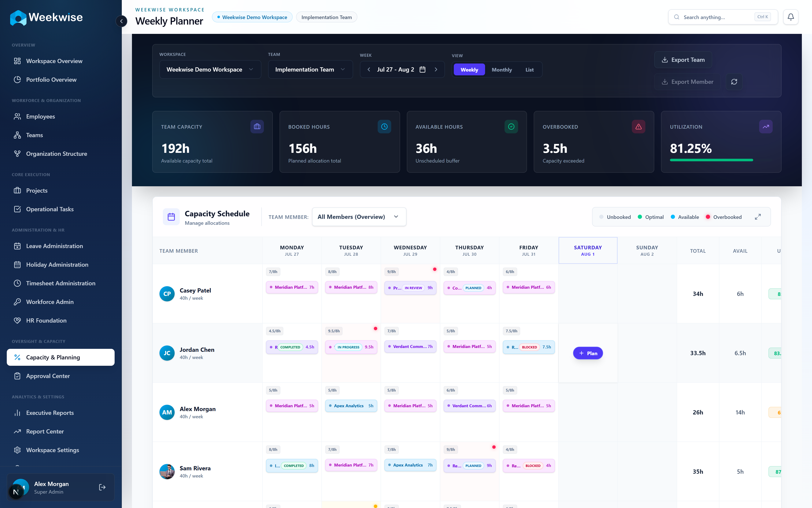Image resolution: width=812 pixels, height=508 pixels.
Task: Click the search magnifier icon
Action: [x=676, y=17]
